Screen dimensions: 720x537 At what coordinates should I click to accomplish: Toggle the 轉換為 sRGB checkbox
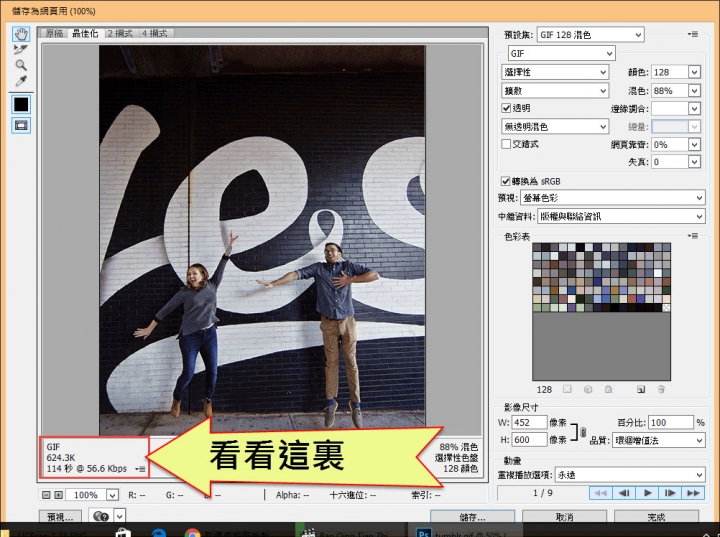coord(506,181)
